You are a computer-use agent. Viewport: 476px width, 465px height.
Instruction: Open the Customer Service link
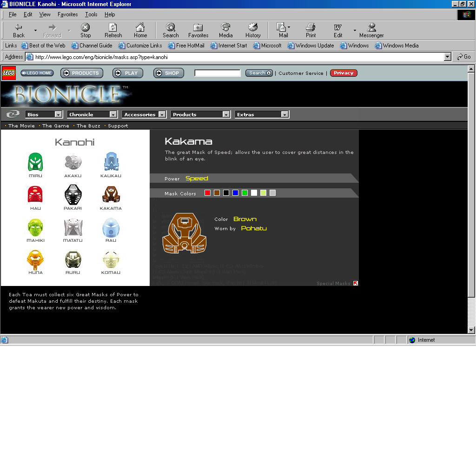(301, 73)
